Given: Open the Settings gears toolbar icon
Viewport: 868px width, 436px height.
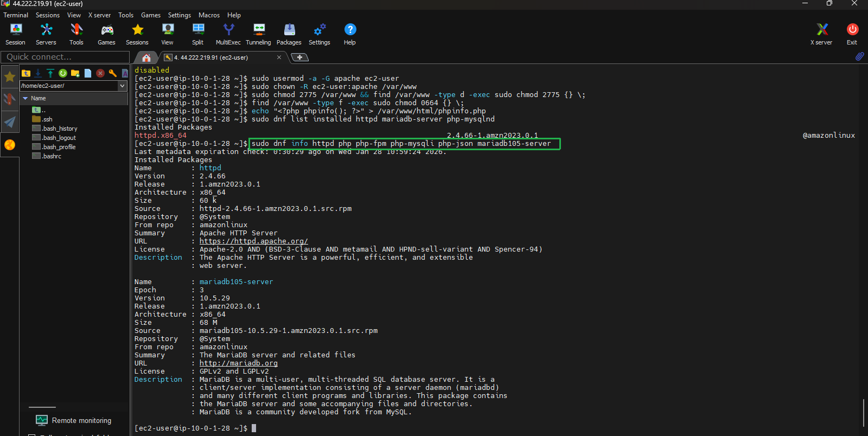Looking at the screenshot, I should [320, 34].
